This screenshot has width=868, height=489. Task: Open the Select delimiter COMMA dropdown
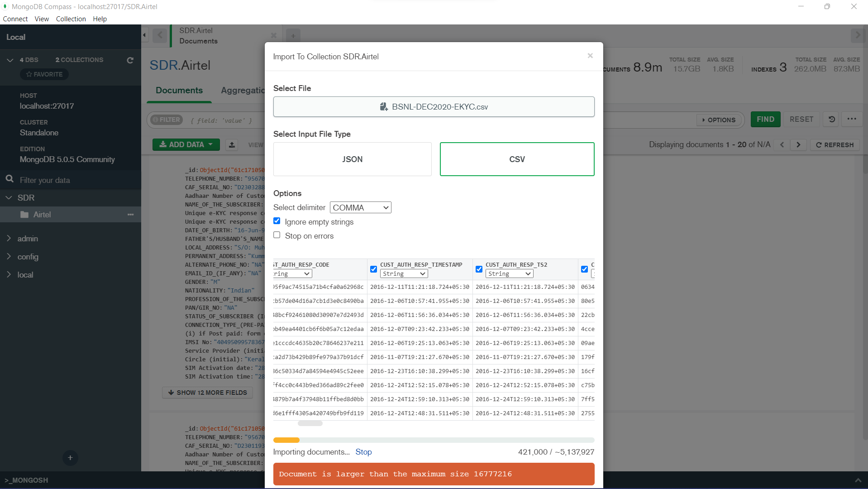coord(361,207)
